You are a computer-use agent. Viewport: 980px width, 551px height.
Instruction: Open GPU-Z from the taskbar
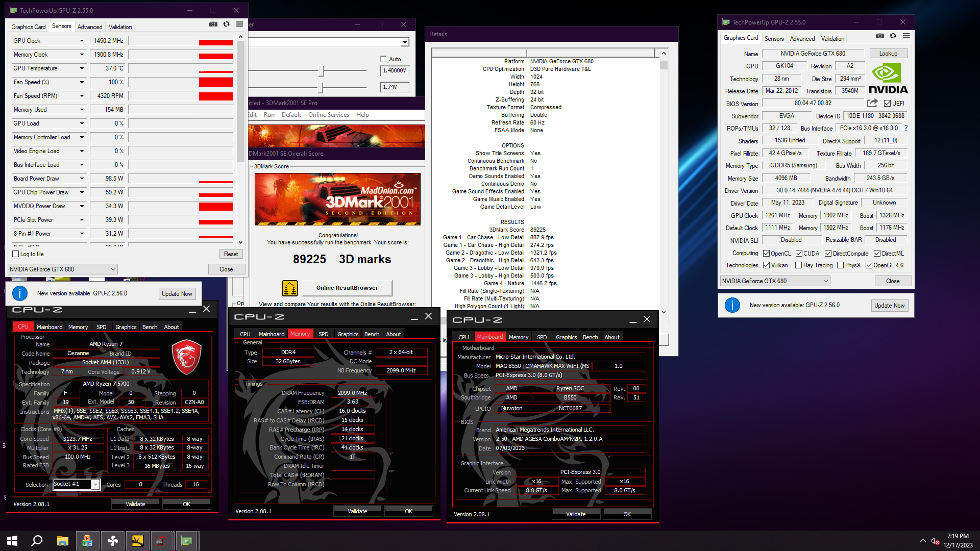(187, 541)
